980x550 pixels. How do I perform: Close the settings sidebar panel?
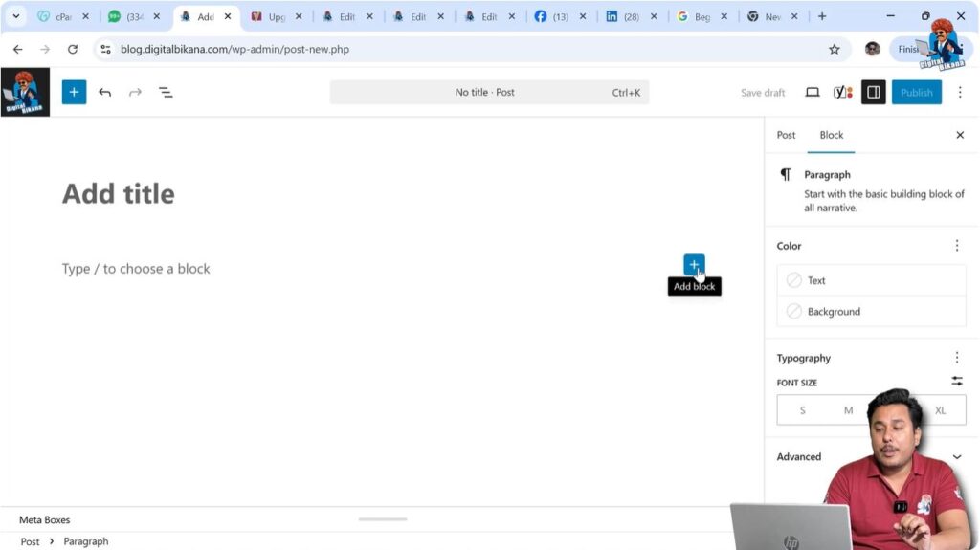click(x=960, y=135)
